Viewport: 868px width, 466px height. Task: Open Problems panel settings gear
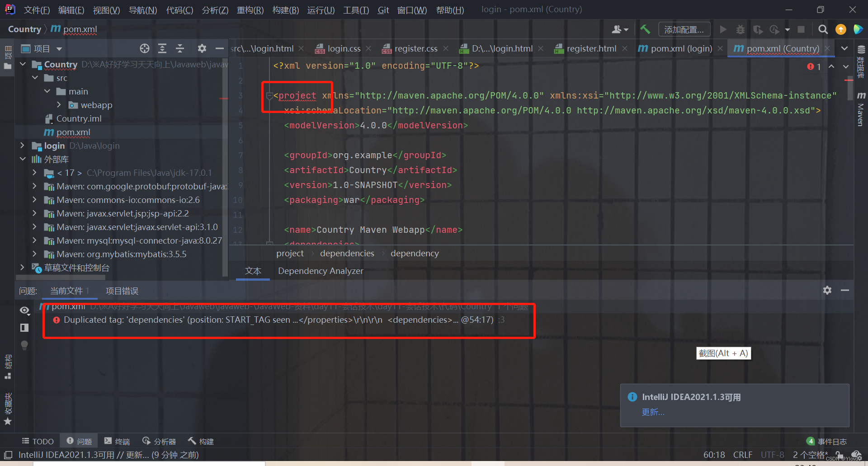pos(827,290)
